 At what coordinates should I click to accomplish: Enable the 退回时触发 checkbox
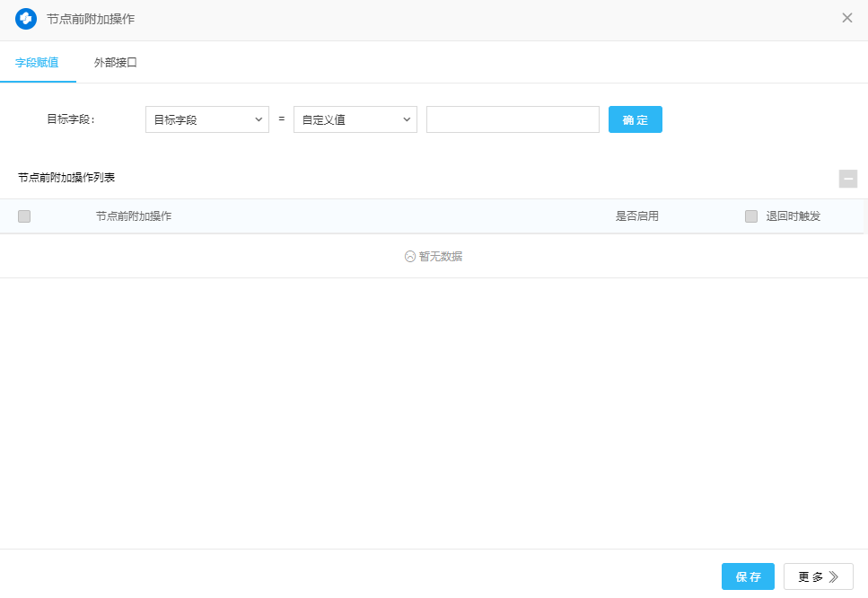click(x=751, y=216)
